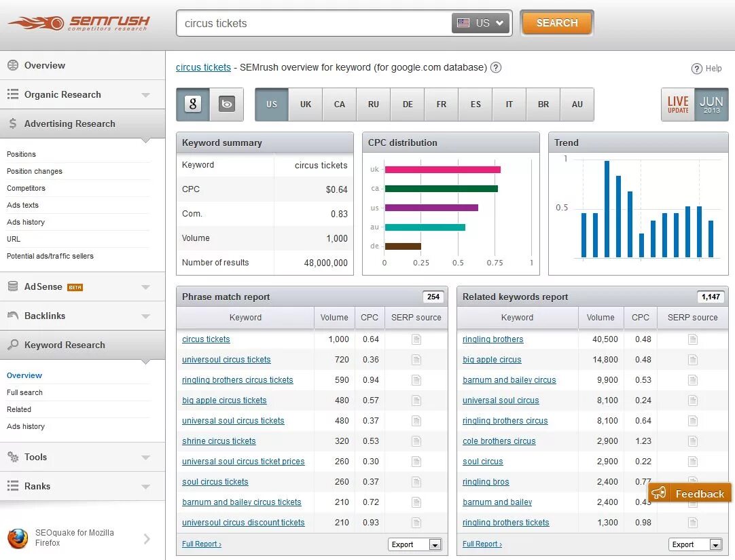
Task: Open SERP source for cole brothers circus
Action: pos(693,441)
